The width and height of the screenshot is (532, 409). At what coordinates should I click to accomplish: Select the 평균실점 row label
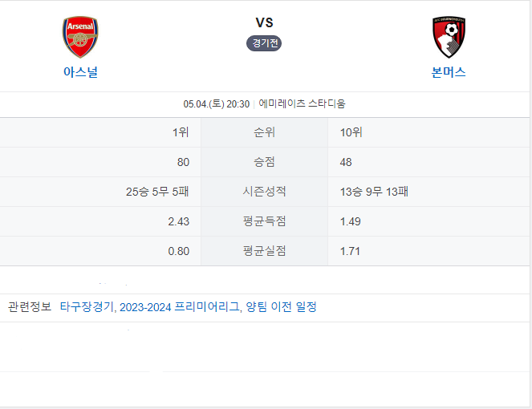pyautogui.click(x=264, y=251)
